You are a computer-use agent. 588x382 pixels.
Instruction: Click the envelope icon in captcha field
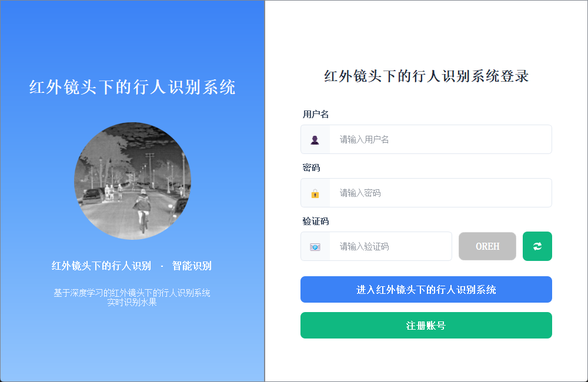click(x=315, y=247)
